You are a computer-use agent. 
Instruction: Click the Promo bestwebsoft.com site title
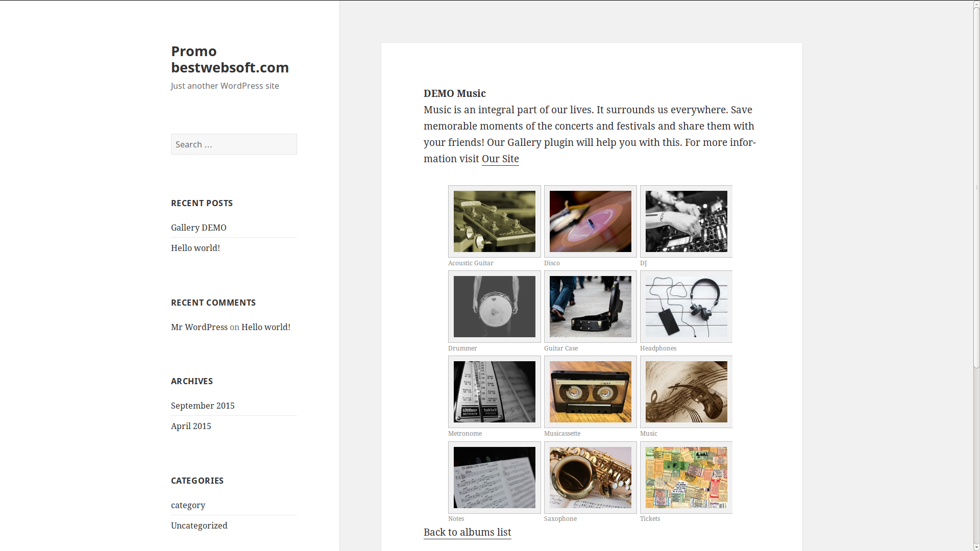pos(230,59)
